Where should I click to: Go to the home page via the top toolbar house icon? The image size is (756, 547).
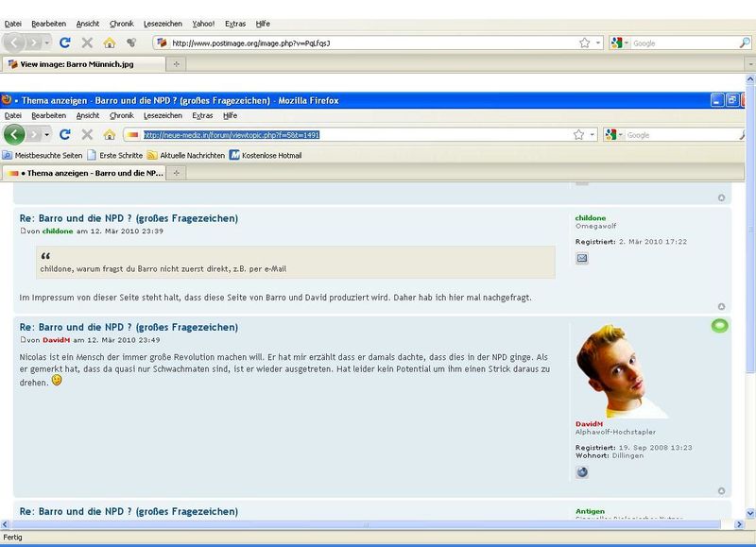click(110, 43)
